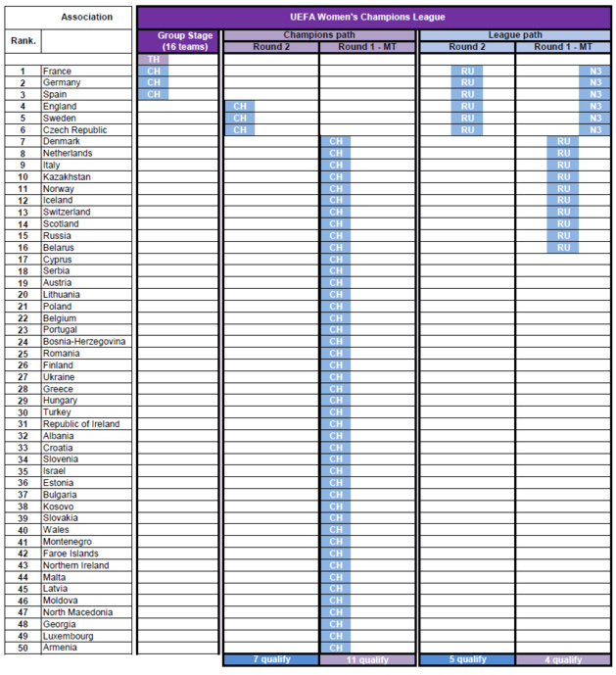Click rank number 25 beside Romania
The width and height of the screenshot is (616, 675).
[x=23, y=354]
